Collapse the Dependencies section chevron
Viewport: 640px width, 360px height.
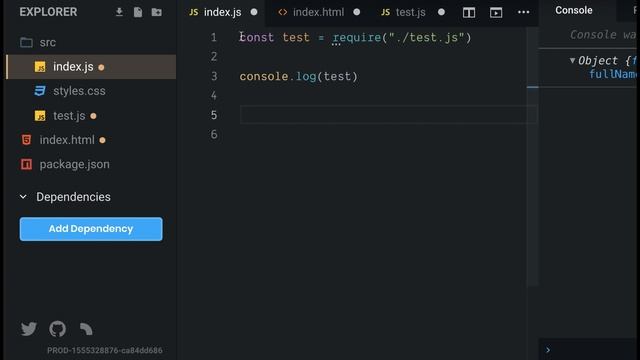pyautogui.click(x=23, y=197)
